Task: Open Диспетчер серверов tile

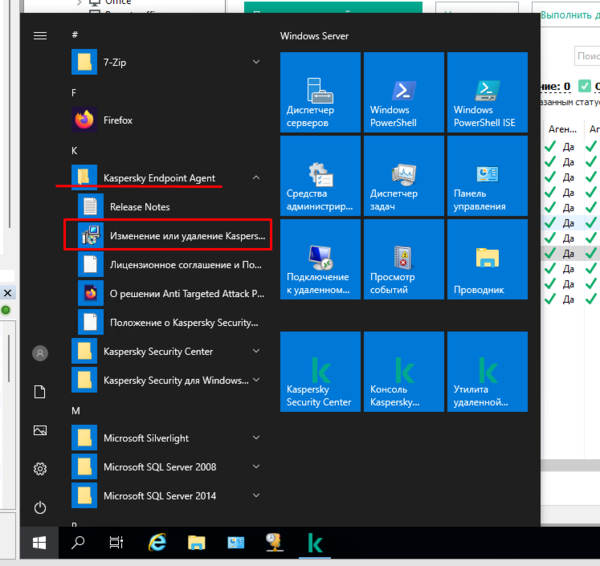Action: coord(317,92)
